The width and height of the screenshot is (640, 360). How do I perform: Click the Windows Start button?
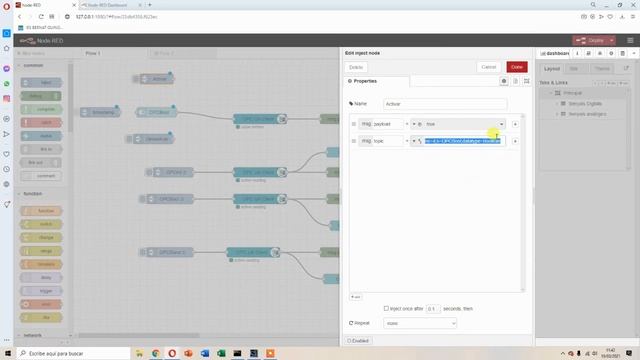pyautogui.click(x=8, y=353)
